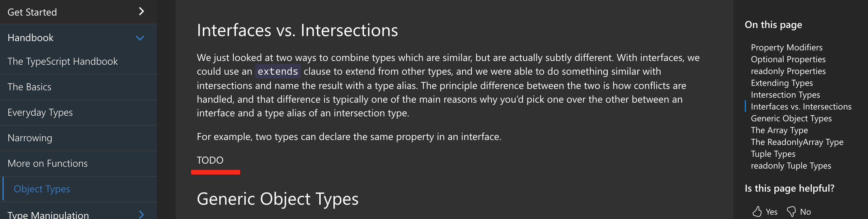The image size is (868, 219).
Task: Click the down chevron beside Handbook
Action: pos(141,38)
